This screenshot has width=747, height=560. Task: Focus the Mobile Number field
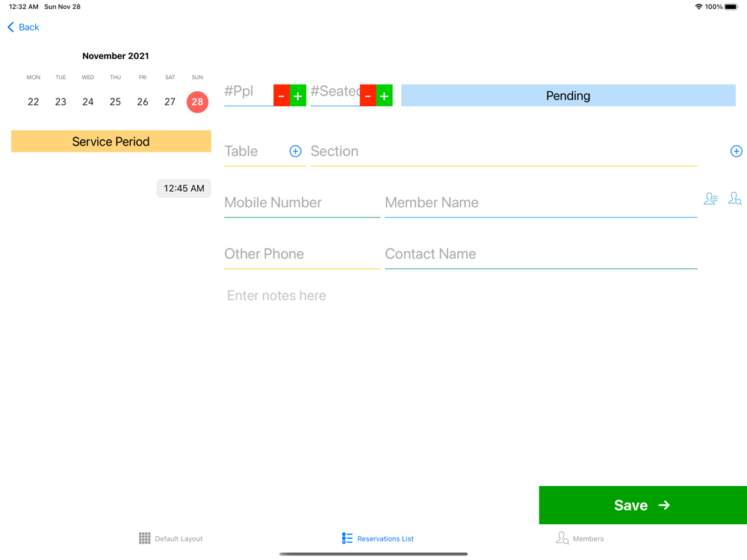(x=302, y=203)
